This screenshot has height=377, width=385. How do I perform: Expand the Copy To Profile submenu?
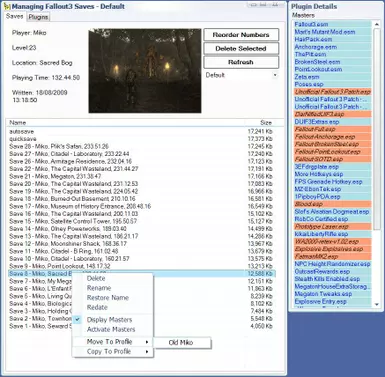[113, 351]
